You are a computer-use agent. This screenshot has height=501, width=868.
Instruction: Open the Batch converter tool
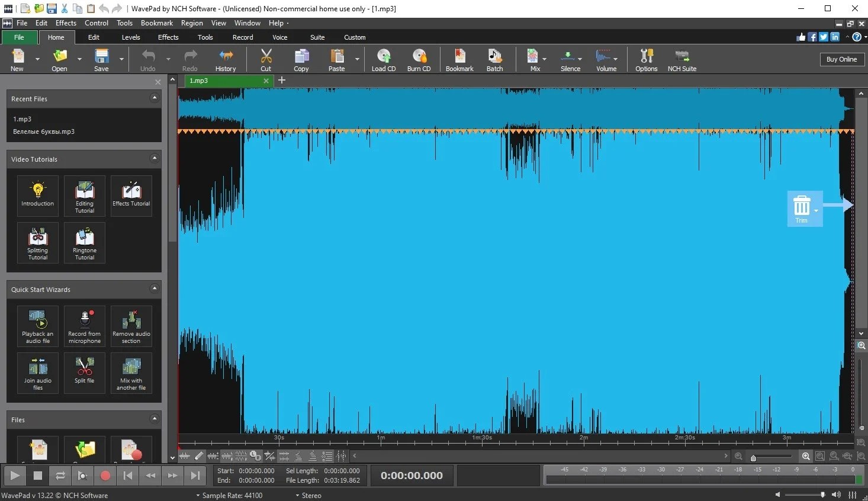[494, 59]
